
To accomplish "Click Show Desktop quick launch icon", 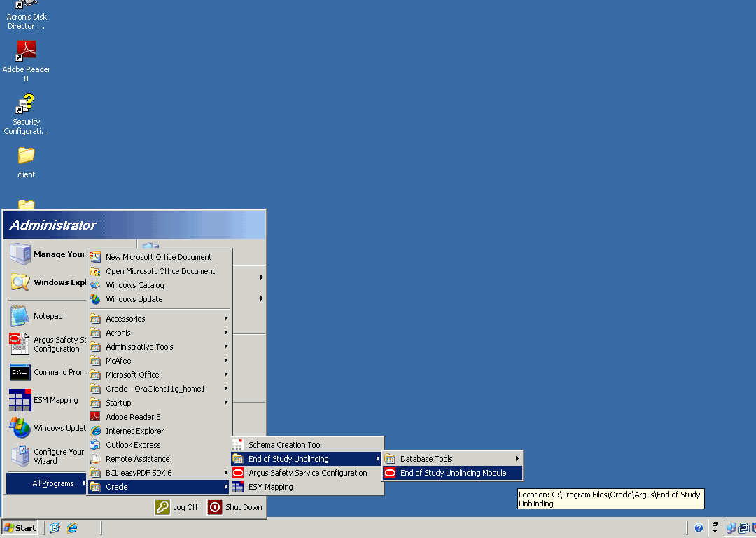I will 55,528.
